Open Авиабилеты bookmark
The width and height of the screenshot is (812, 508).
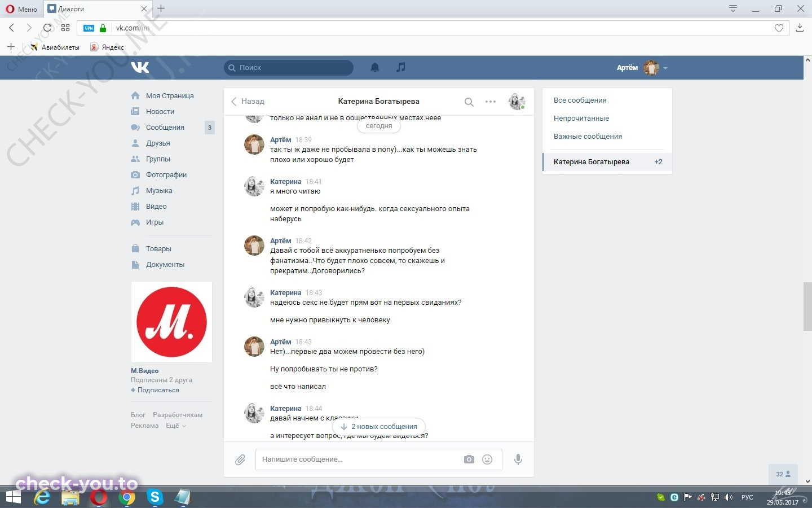click(55, 47)
